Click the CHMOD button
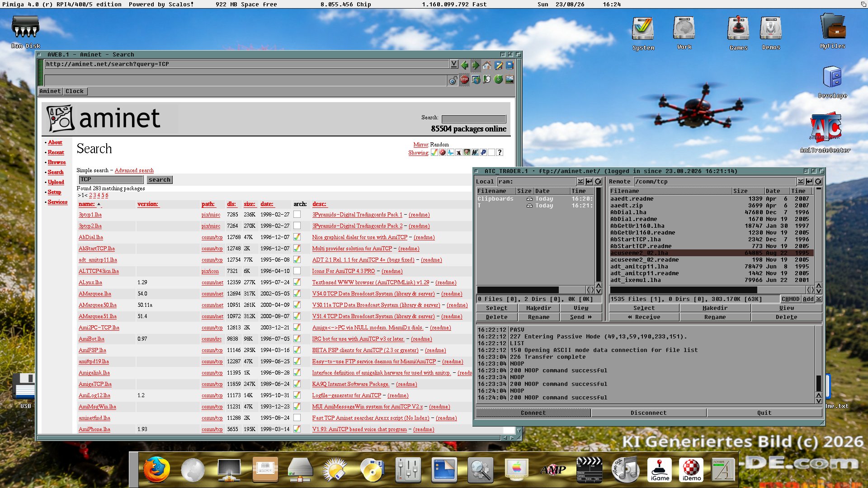Image resolution: width=868 pixels, height=488 pixels. 791,299
